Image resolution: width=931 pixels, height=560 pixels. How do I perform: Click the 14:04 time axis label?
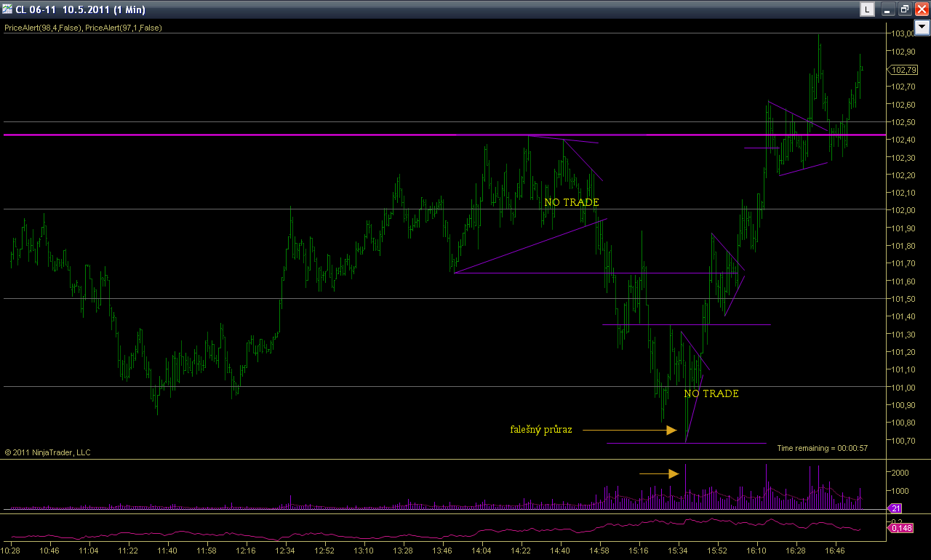(482, 551)
